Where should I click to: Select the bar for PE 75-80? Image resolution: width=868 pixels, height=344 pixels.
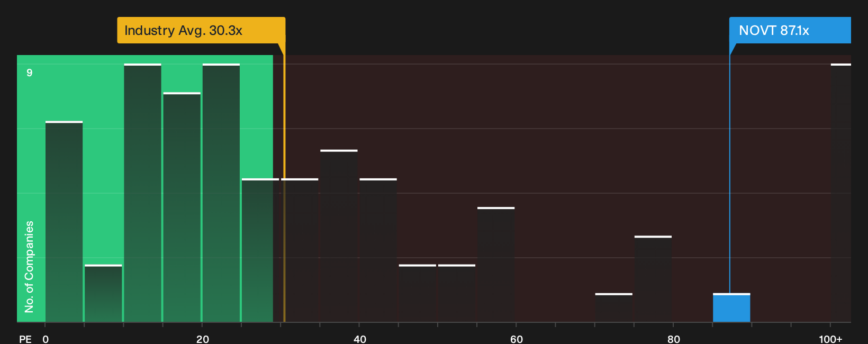(653, 279)
